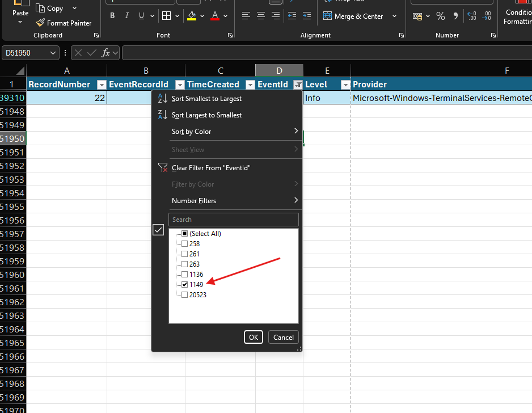Viewport: 532px width, 413px height.
Task: Check the 258 filter value
Action: (184, 244)
